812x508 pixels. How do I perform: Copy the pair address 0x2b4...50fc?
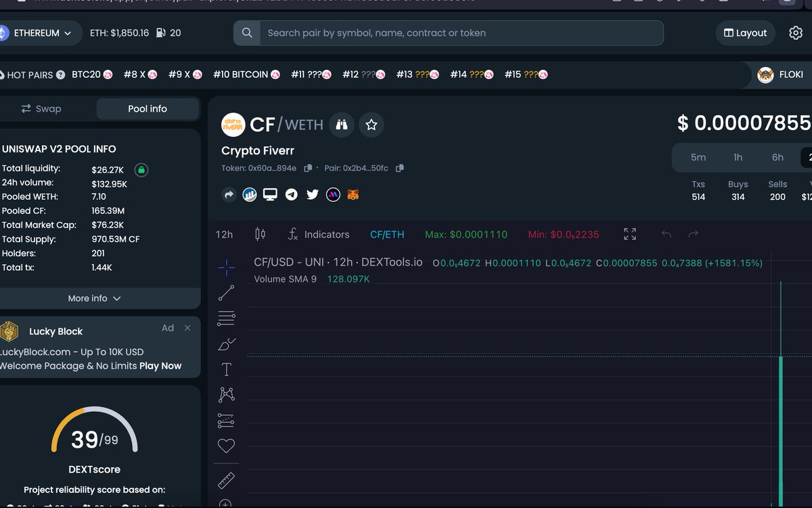(x=400, y=168)
